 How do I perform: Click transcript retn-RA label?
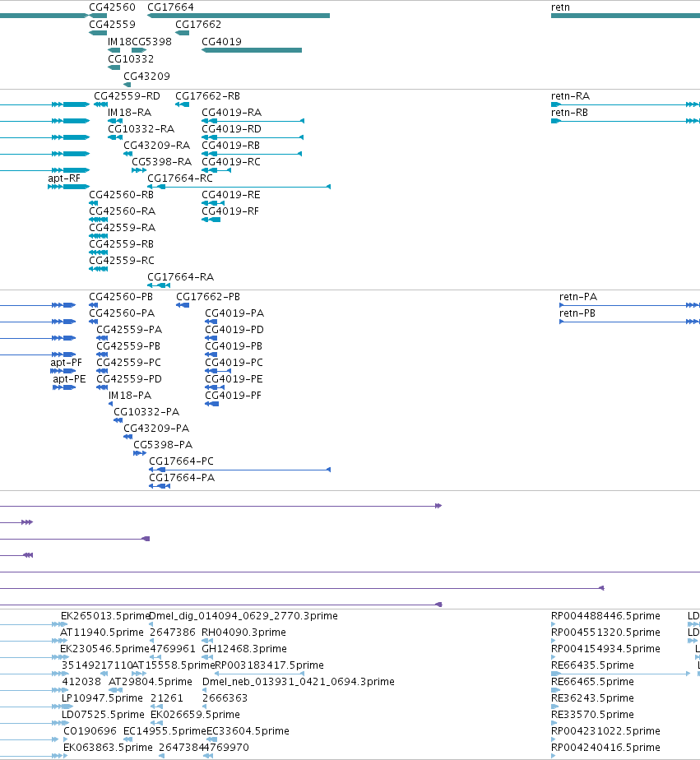570,96
